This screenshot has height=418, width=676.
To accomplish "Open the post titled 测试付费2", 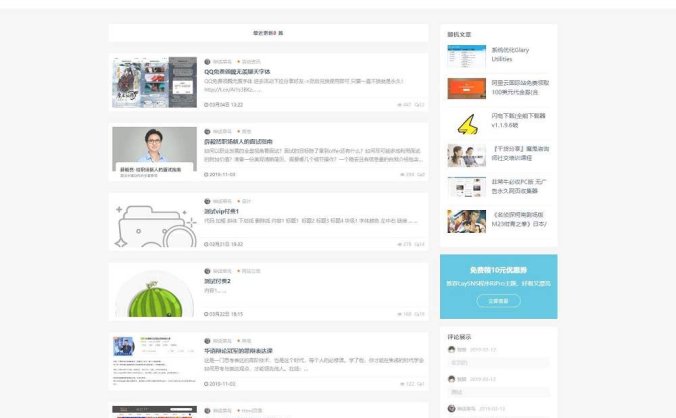I will pyautogui.click(x=217, y=281).
